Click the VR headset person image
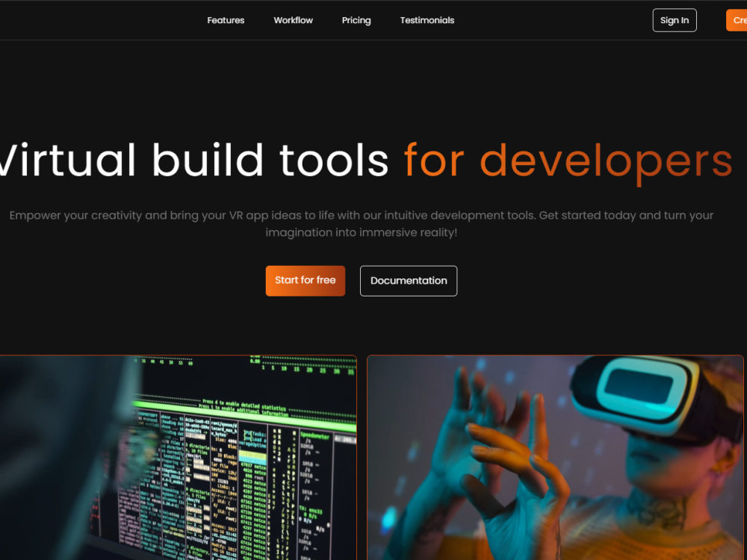747x560 pixels. pyautogui.click(x=555, y=457)
